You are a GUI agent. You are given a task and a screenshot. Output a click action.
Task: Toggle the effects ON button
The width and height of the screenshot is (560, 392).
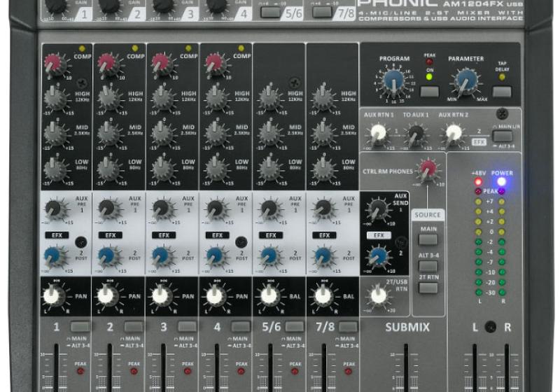(x=429, y=92)
